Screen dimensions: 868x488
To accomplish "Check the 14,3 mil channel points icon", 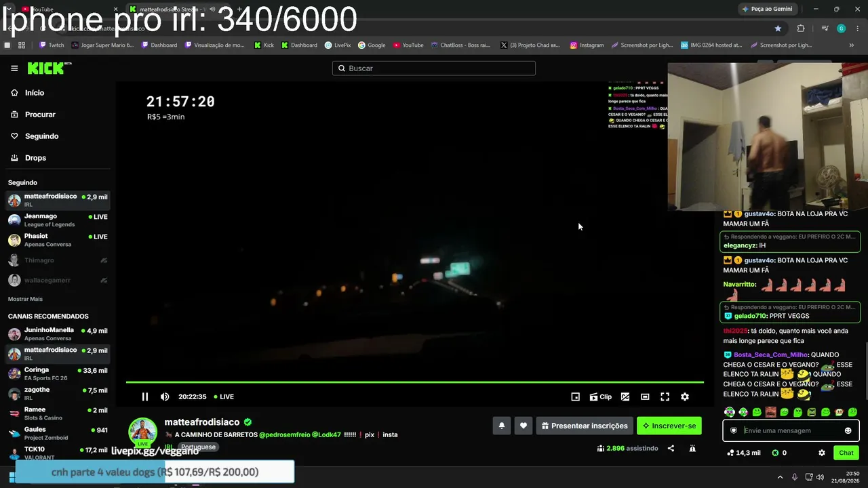I will click(x=743, y=453).
